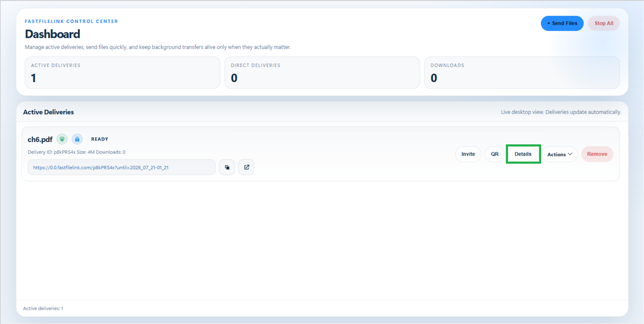This screenshot has height=324, width=644.
Task: Invite someone to the ch6.pdf delivery
Action: click(x=468, y=154)
